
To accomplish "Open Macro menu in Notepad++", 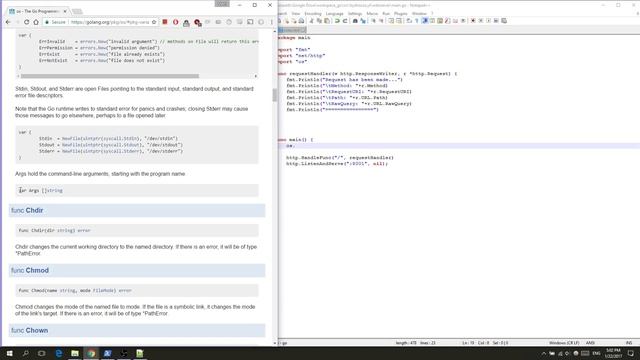I will click(372, 13).
